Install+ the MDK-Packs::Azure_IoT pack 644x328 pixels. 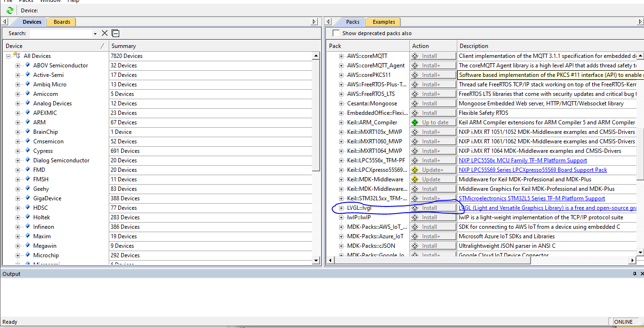(x=433, y=236)
